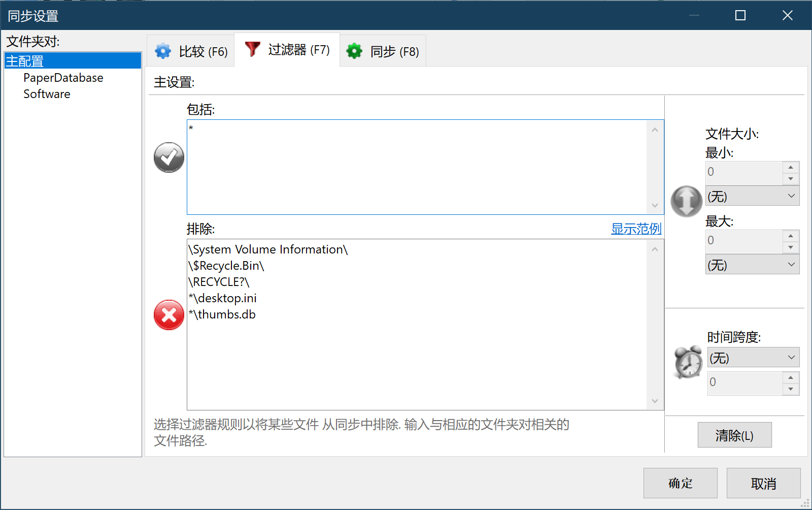The height and width of the screenshot is (510, 812).
Task: Click the 清除(L) button
Action: (x=735, y=435)
